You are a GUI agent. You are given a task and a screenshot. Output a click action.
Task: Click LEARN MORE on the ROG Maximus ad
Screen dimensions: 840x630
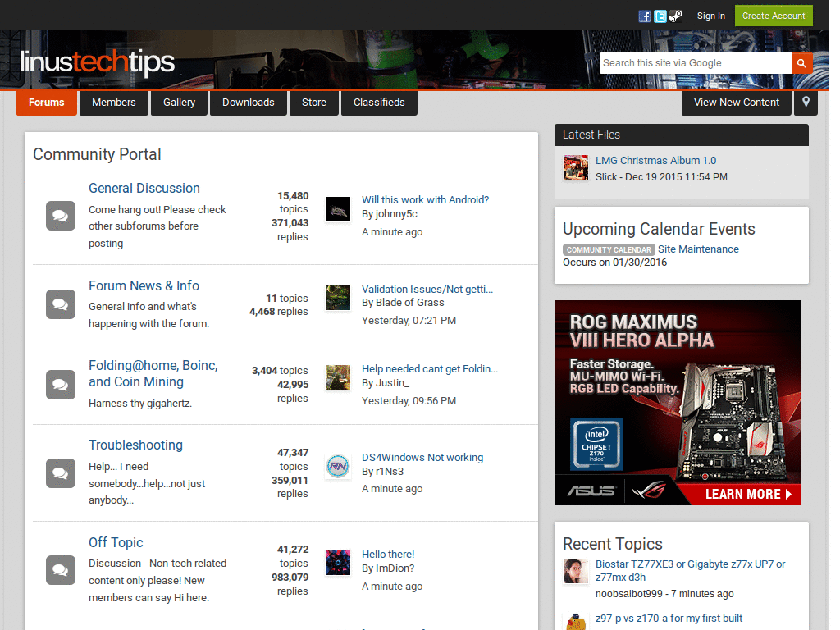748,494
